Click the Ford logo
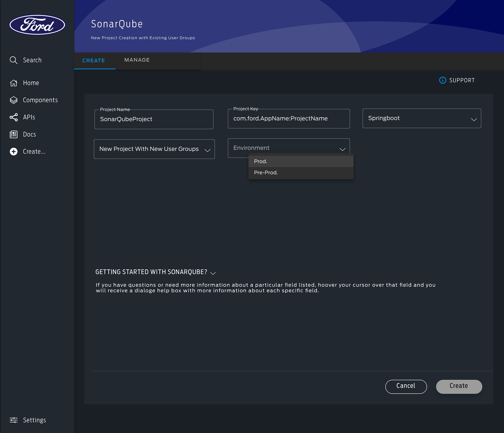 37,25
